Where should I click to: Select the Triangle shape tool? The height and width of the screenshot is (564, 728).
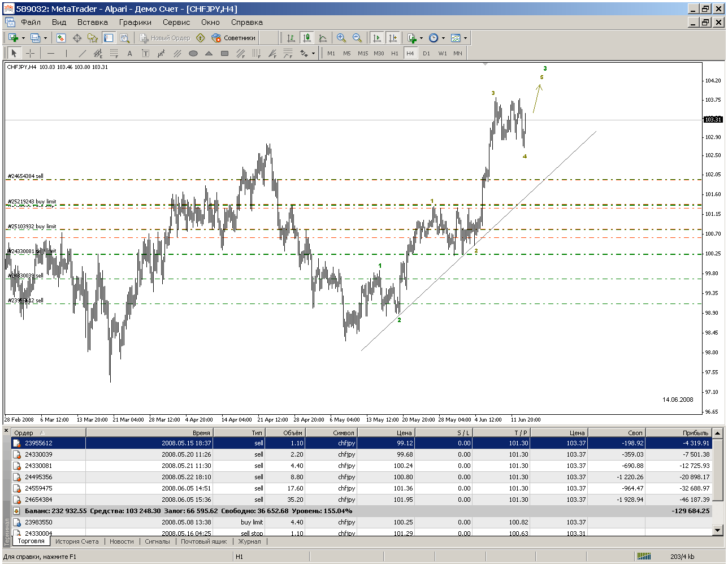pos(209,53)
